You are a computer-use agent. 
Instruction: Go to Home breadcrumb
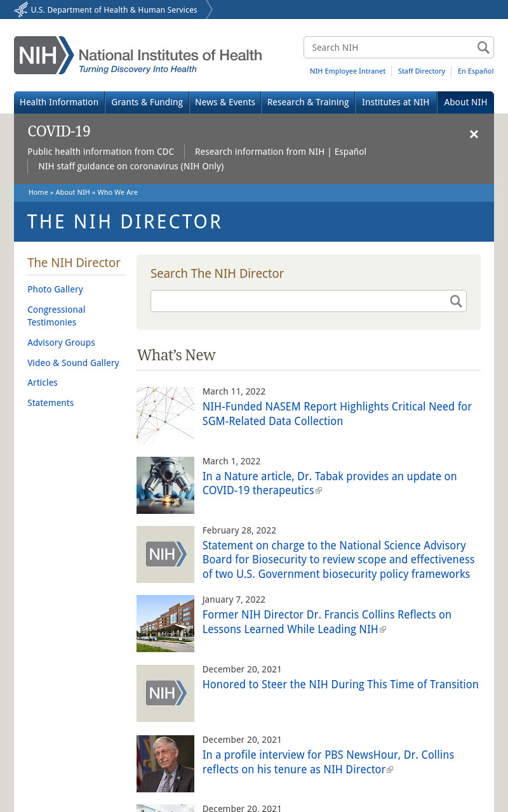pyautogui.click(x=38, y=192)
